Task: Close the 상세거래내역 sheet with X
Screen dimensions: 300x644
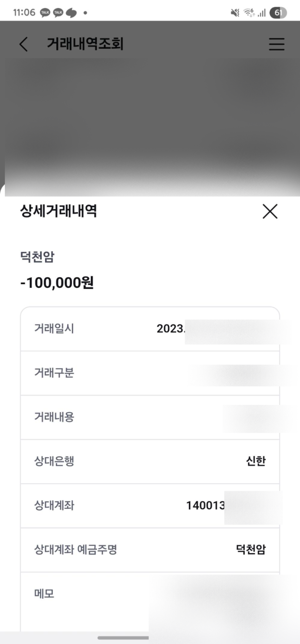Action: click(270, 211)
